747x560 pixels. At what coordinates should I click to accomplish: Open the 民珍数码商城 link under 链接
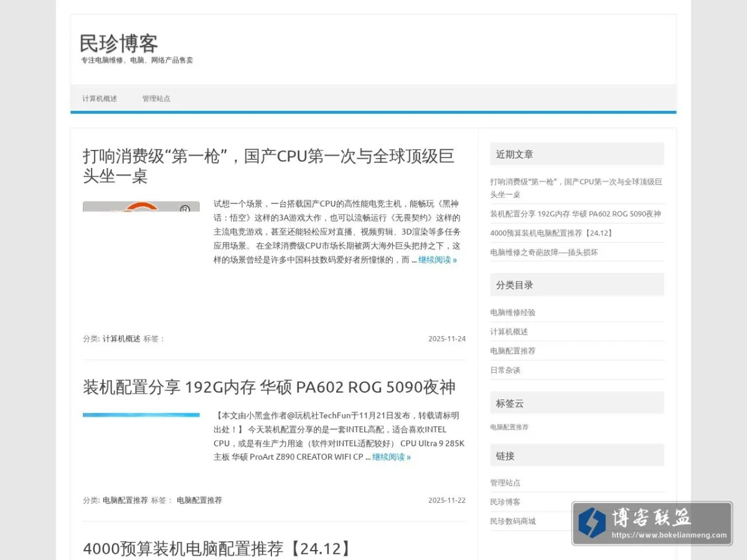(513, 521)
